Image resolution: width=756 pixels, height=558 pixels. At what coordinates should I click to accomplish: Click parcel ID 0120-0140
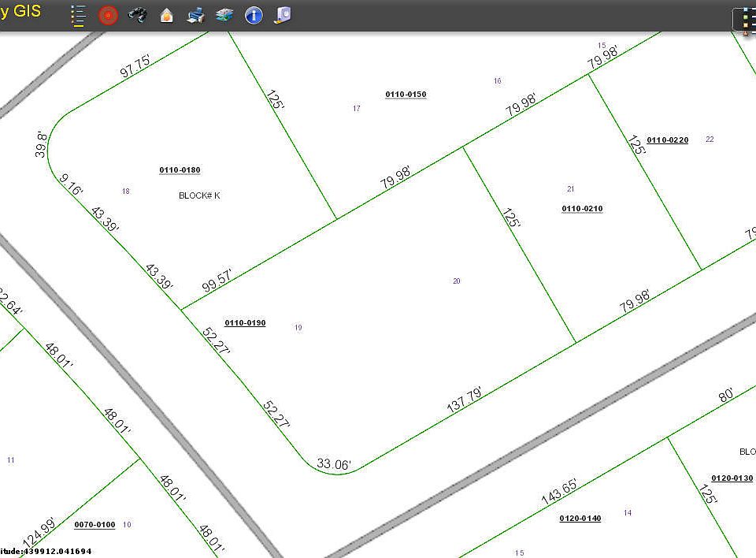click(580, 519)
